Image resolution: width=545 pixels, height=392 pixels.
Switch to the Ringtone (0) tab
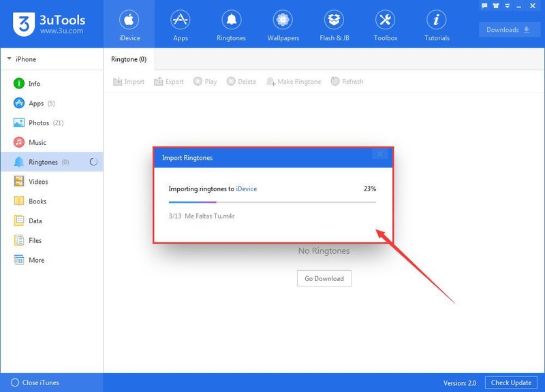click(129, 59)
